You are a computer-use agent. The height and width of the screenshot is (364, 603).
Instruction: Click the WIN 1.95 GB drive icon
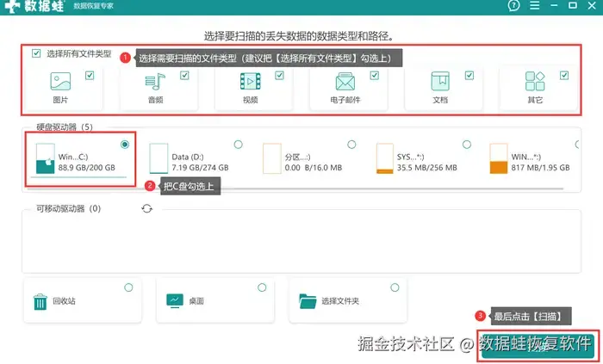(499, 158)
